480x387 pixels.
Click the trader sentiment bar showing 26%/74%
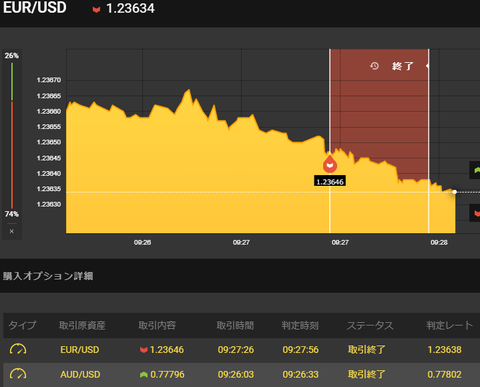12,135
